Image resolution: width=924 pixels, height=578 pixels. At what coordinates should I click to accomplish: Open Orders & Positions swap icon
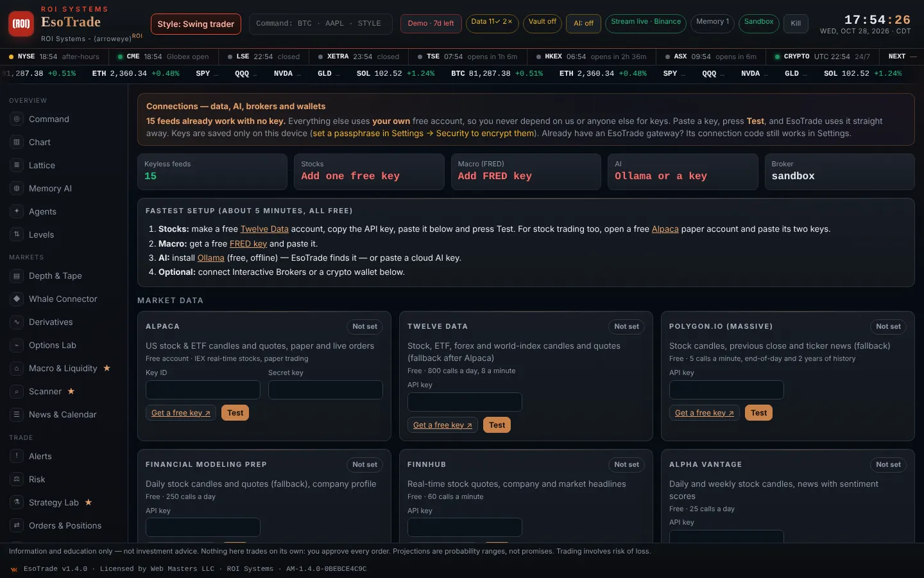(17, 525)
